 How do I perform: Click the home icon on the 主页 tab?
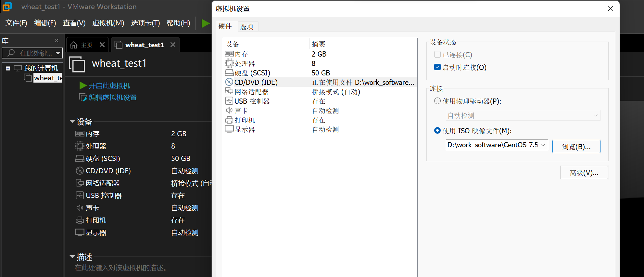(74, 45)
